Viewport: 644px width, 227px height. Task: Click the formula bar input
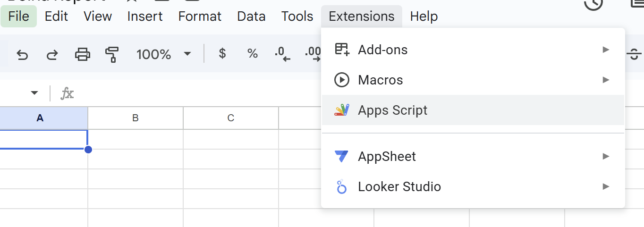[x=198, y=93]
